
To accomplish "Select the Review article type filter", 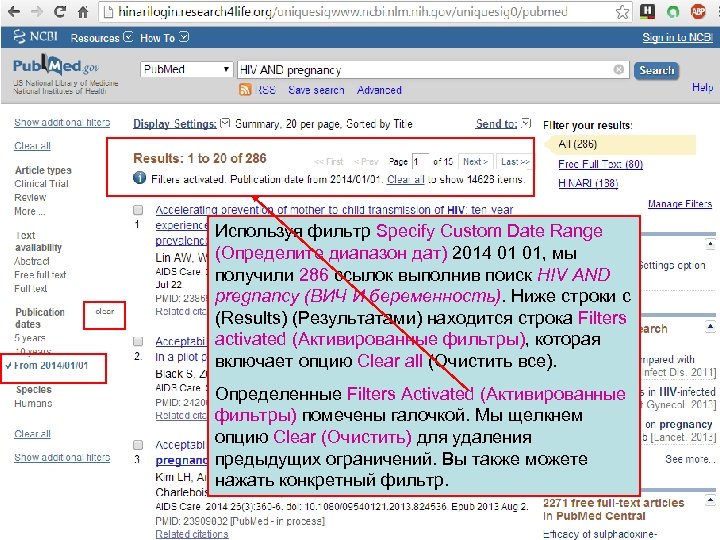I will pyautogui.click(x=30, y=197).
